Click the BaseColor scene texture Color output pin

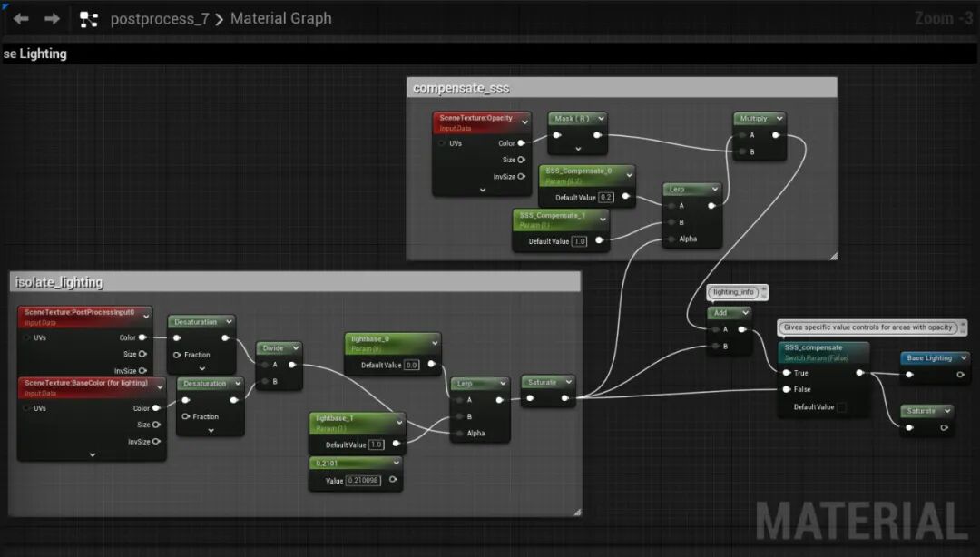click(156, 408)
